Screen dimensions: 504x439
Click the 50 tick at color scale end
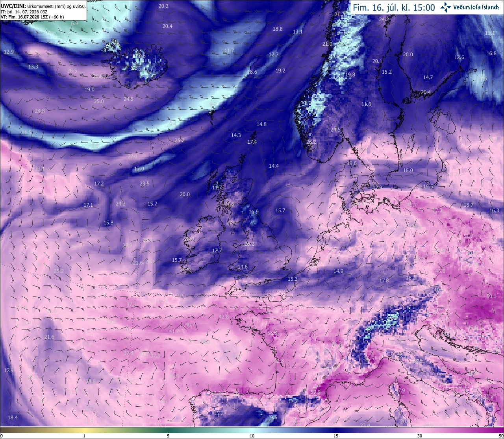[500, 436]
